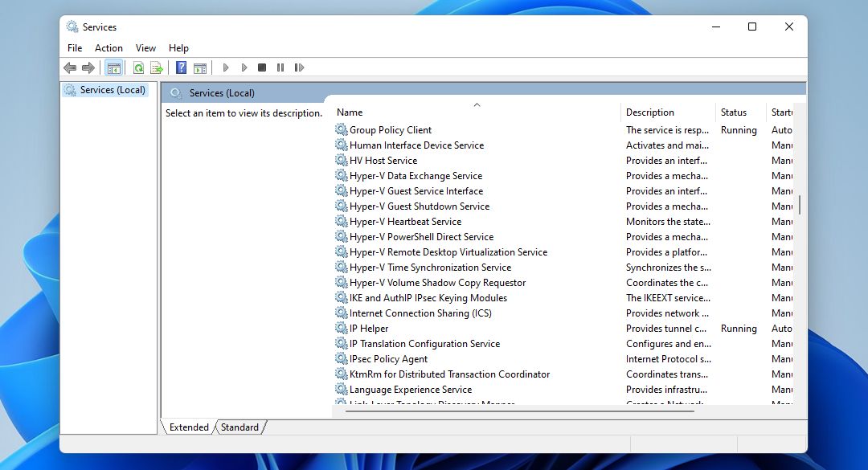Click 'Internet Protocol s...' description cell
Screen dimensions: 868x470
[668, 359]
